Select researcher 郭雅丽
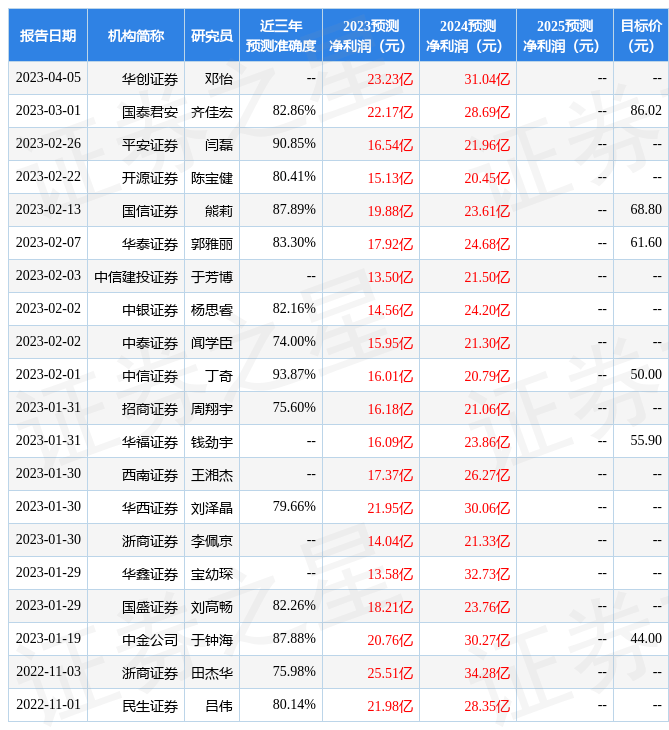 (212, 244)
